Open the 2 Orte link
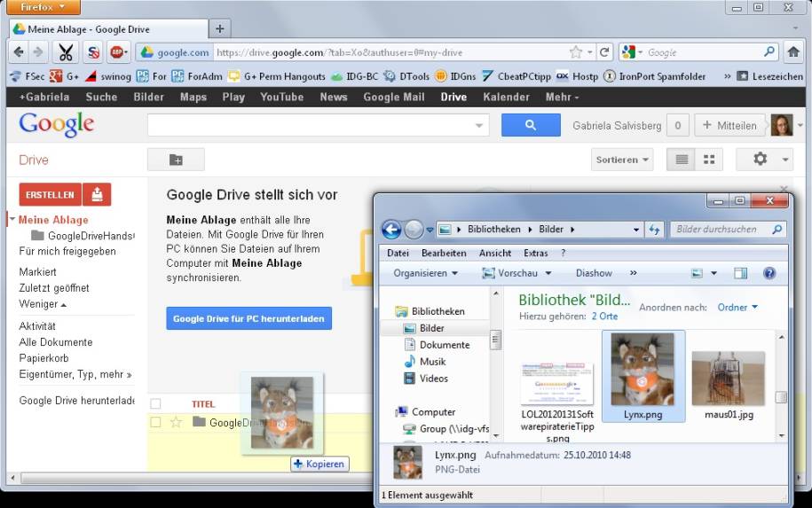812x508 pixels. (604, 317)
